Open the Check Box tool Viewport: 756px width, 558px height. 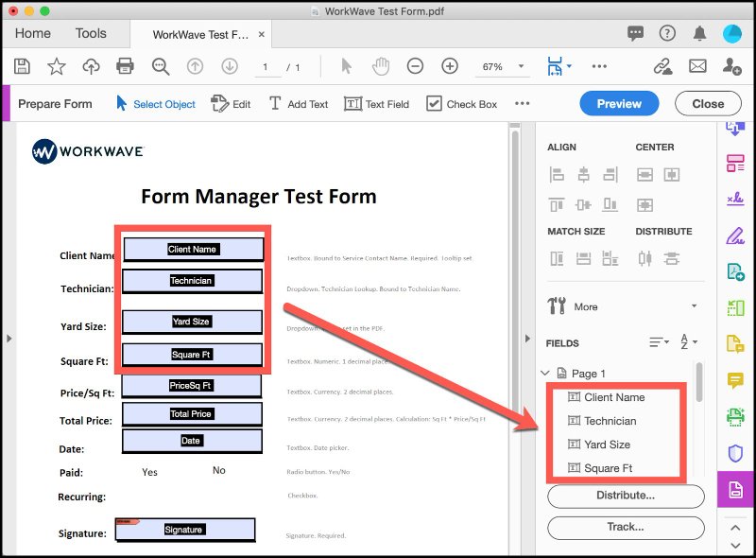coord(461,104)
